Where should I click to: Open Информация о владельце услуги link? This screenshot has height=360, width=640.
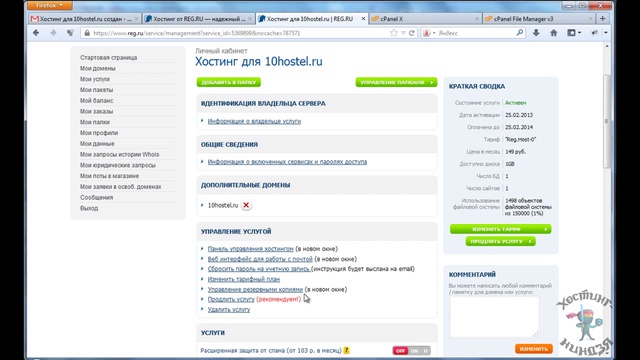254,121
